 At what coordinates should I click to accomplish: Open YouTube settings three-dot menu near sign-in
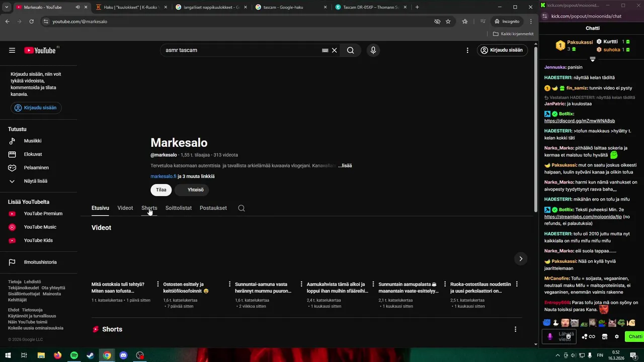coord(467,50)
